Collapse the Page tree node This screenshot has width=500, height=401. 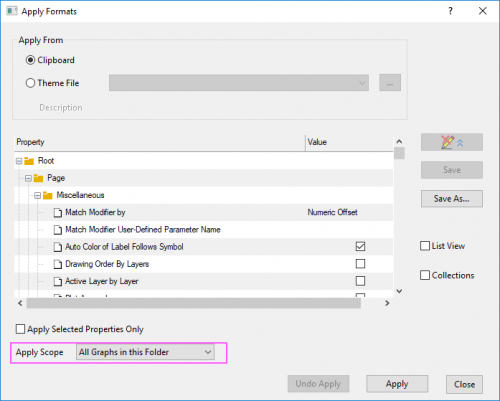point(28,178)
